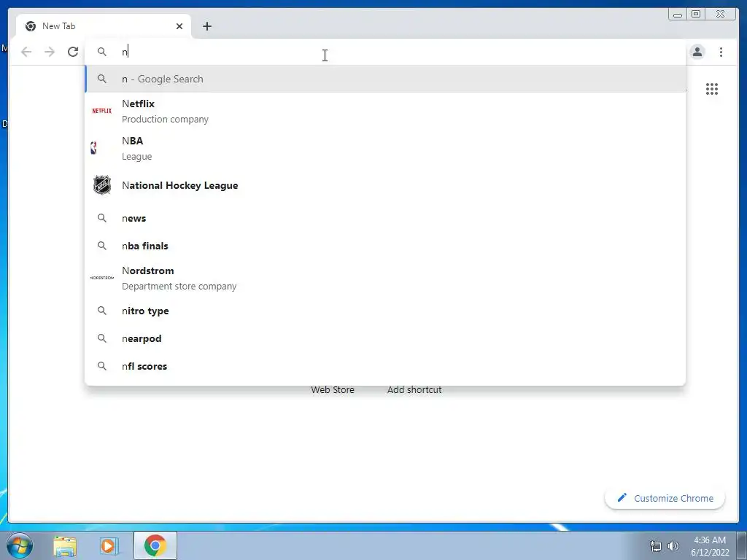Pick the 'nba finals' suggestion
The height and width of the screenshot is (560, 747).
click(x=385, y=246)
